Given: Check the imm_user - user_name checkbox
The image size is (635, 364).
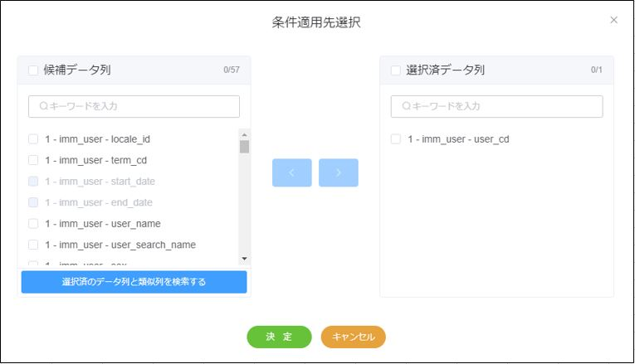Looking at the screenshot, I should pos(33,224).
